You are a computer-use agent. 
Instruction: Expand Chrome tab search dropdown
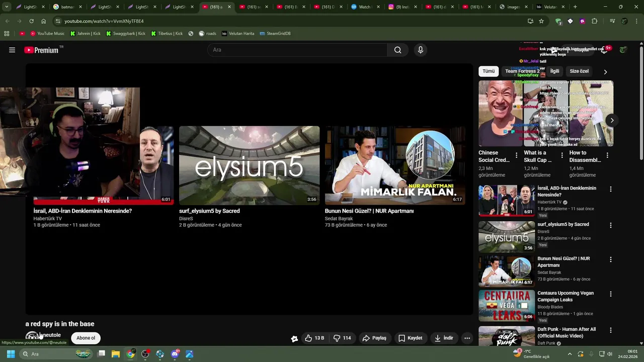(x=7, y=7)
